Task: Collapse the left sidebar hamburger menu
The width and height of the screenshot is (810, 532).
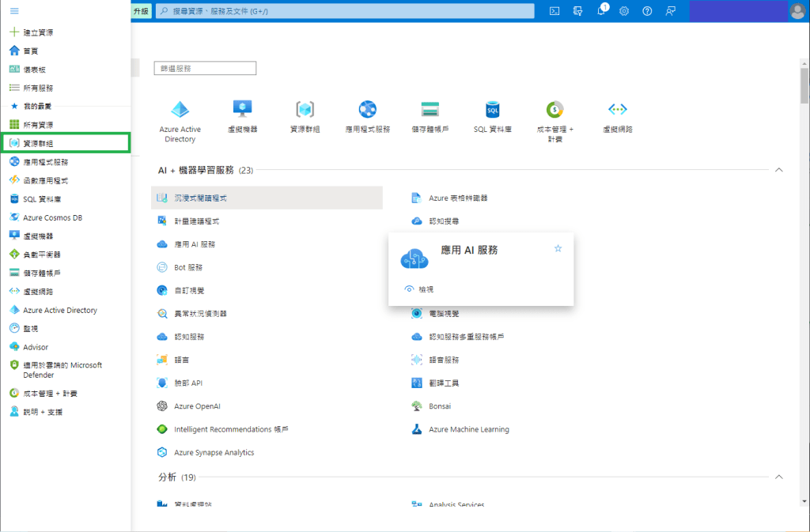Action: (x=14, y=11)
